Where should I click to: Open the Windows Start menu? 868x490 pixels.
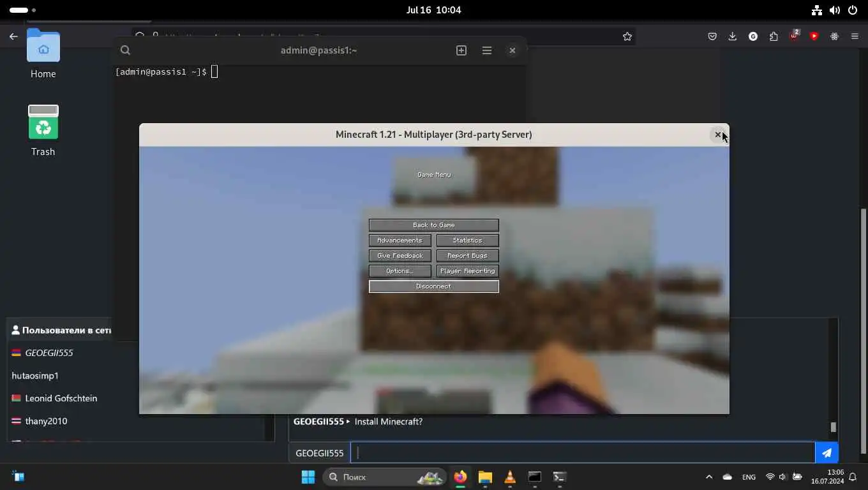click(308, 477)
